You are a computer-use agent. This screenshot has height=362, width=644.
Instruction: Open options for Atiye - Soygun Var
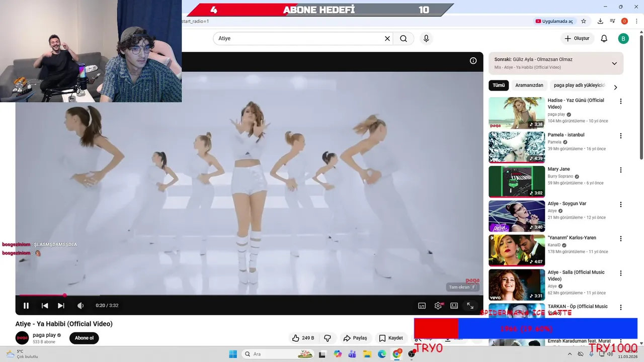pos(620,205)
